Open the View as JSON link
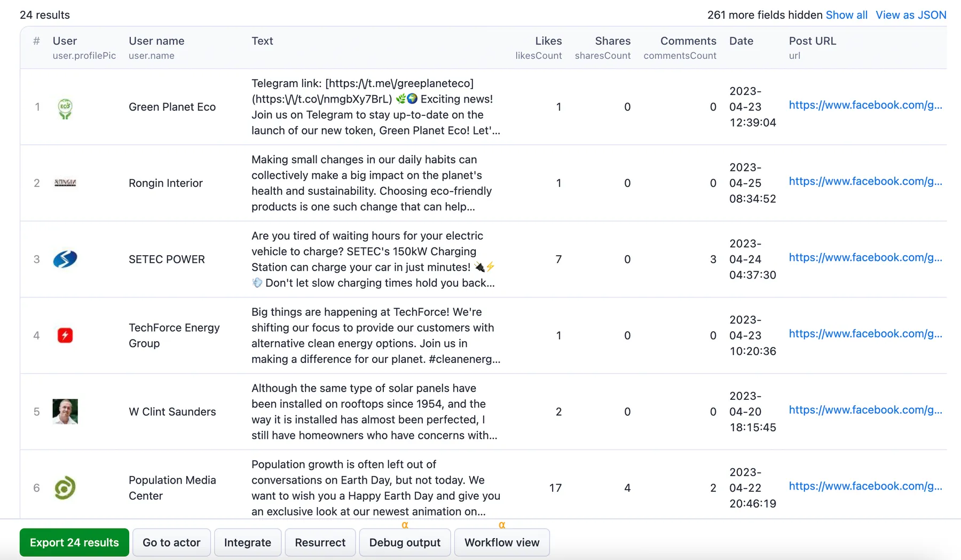 (911, 15)
